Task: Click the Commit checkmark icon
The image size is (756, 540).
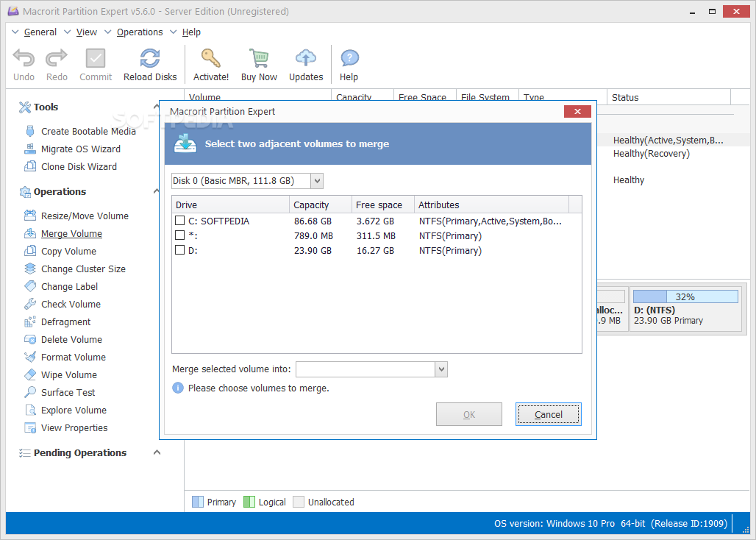Action: [x=96, y=58]
